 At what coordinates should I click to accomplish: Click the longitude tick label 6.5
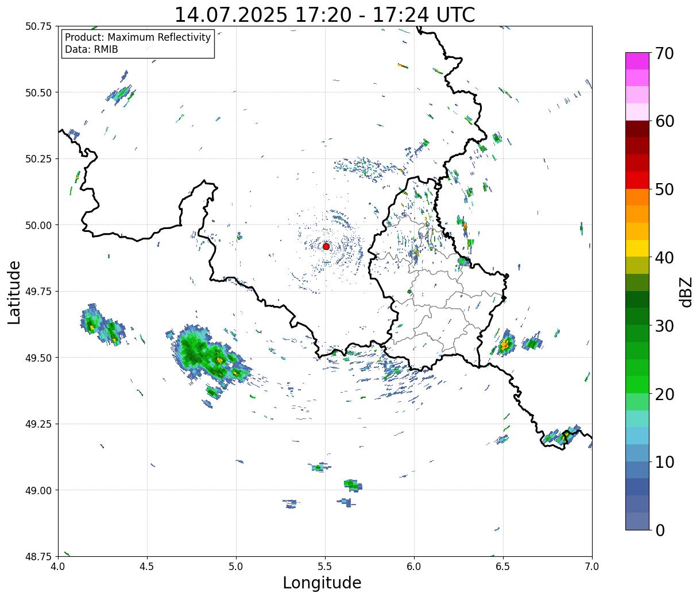[x=503, y=566]
